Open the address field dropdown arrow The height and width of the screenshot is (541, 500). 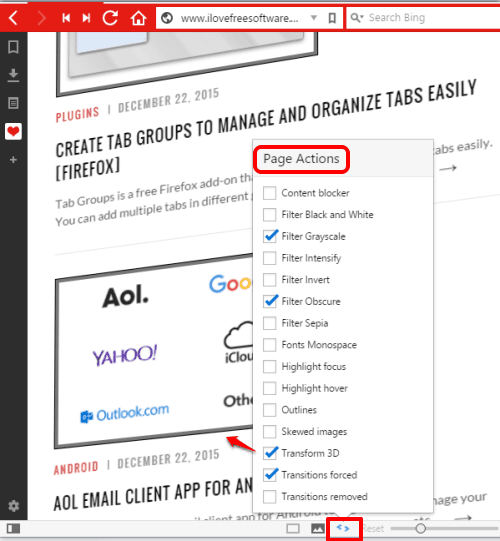[x=314, y=17]
